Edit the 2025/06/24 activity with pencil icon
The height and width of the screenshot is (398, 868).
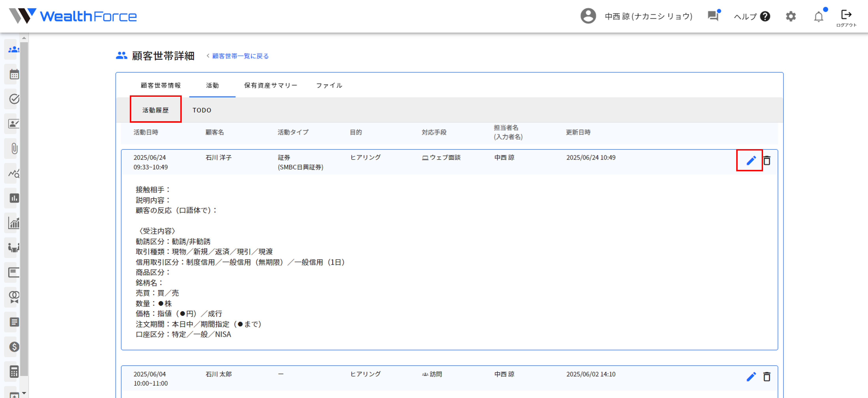[751, 161]
